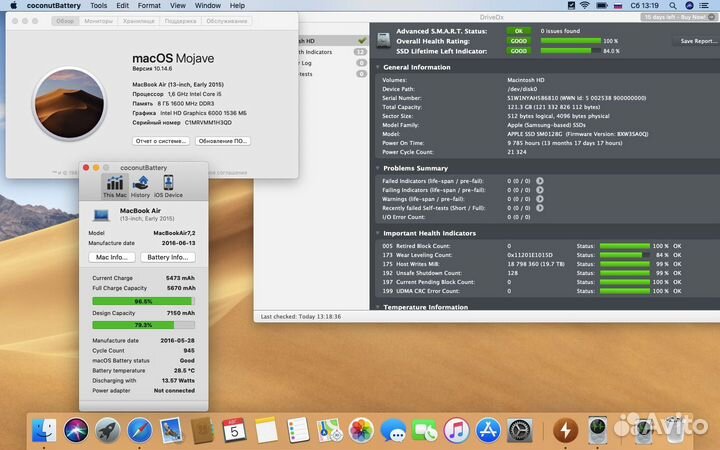Click Siri icon in the menu bar
The width and height of the screenshot is (720, 450).
689,6
